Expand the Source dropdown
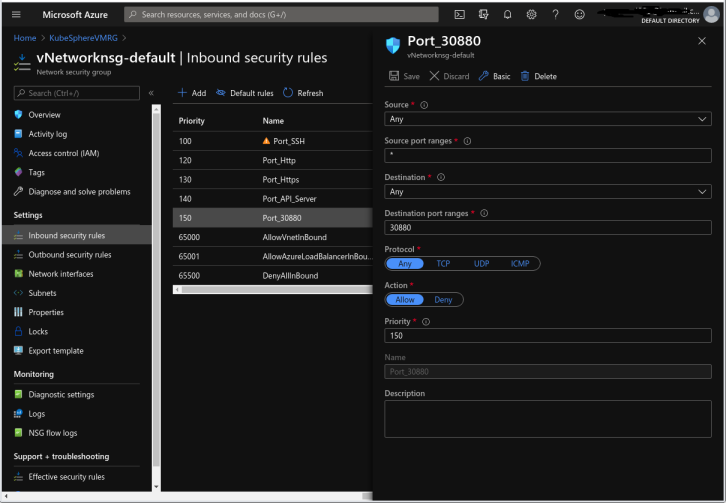 pyautogui.click(x=547, y=119)
